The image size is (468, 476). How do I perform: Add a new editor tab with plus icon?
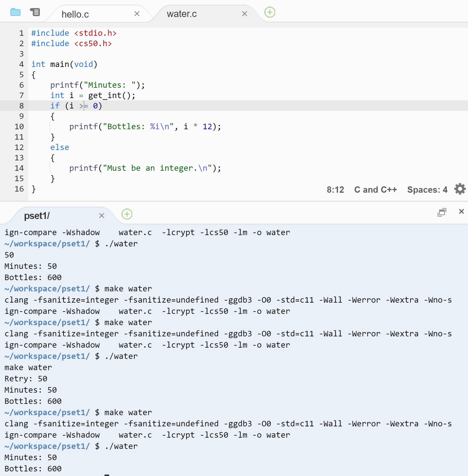269,12
